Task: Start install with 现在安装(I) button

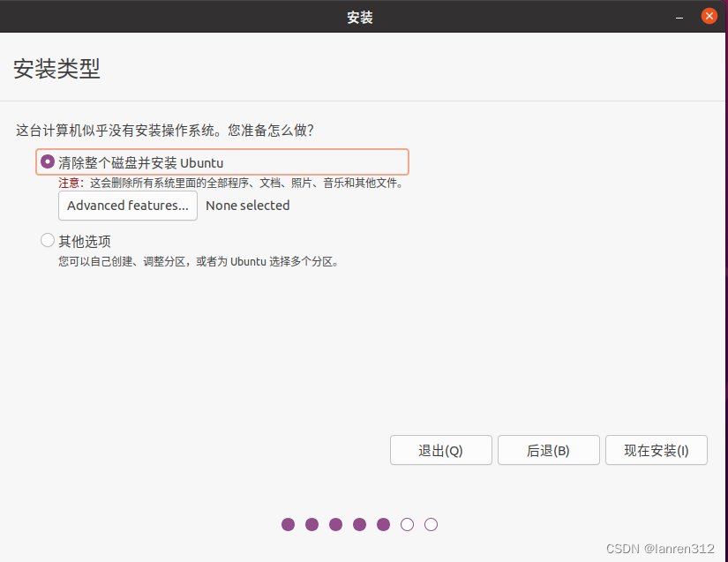Action: pos(656,450)
